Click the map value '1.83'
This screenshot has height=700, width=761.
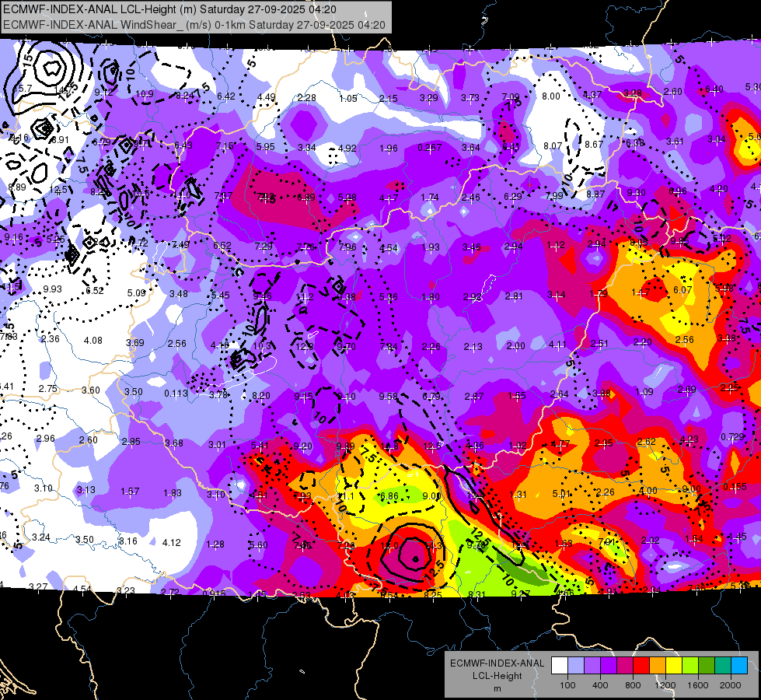click(x=173, y=492)
